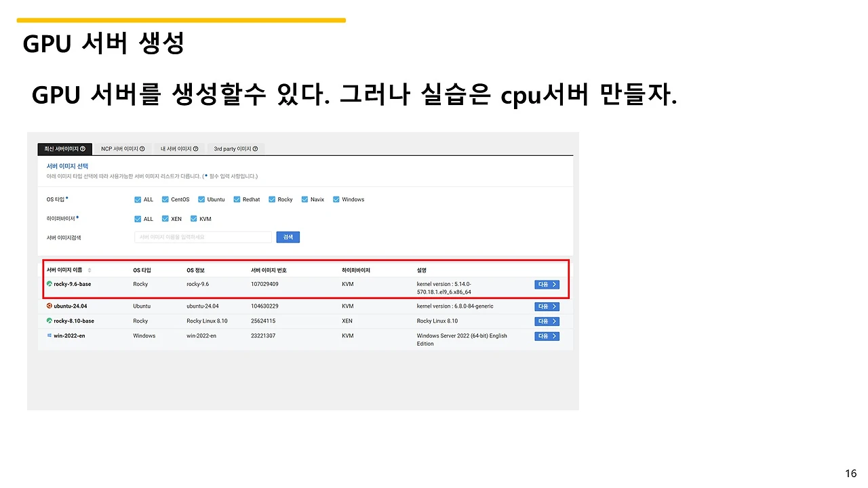Click the help icon on 최신 서버이미지 tab
Viewport: 868px width, 488px height.
[x=83, y=148]
